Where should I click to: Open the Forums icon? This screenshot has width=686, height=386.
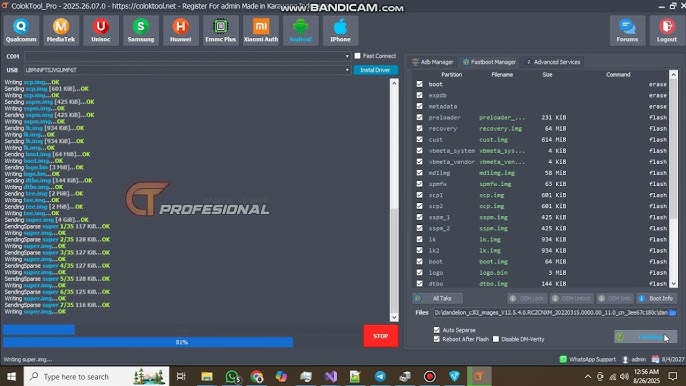pos(627,30)
